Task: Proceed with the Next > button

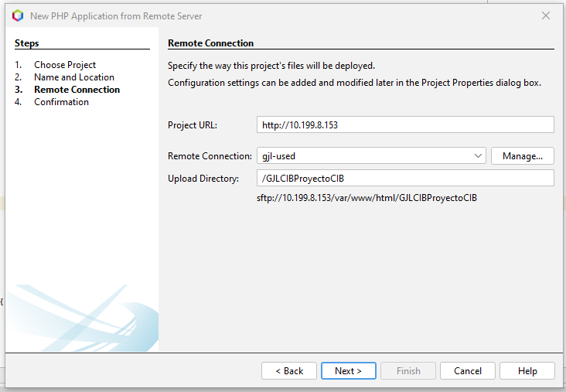Action: click(x=348, y=371)
